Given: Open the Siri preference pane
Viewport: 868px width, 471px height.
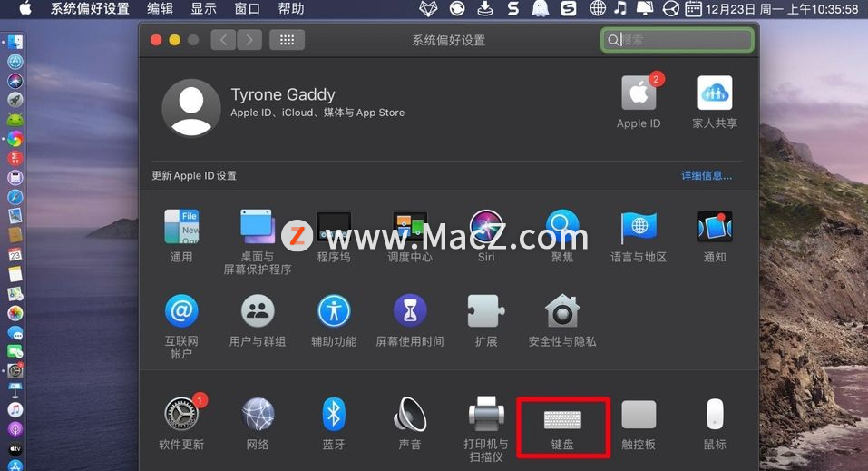Looking at the screenshot, I should click(x=486, y=236).
